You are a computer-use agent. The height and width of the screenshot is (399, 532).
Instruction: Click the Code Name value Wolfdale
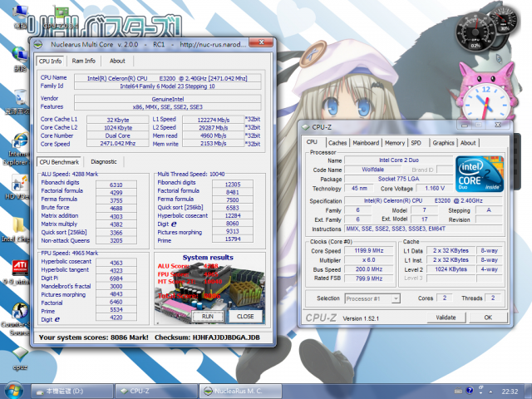click(373, 170)
